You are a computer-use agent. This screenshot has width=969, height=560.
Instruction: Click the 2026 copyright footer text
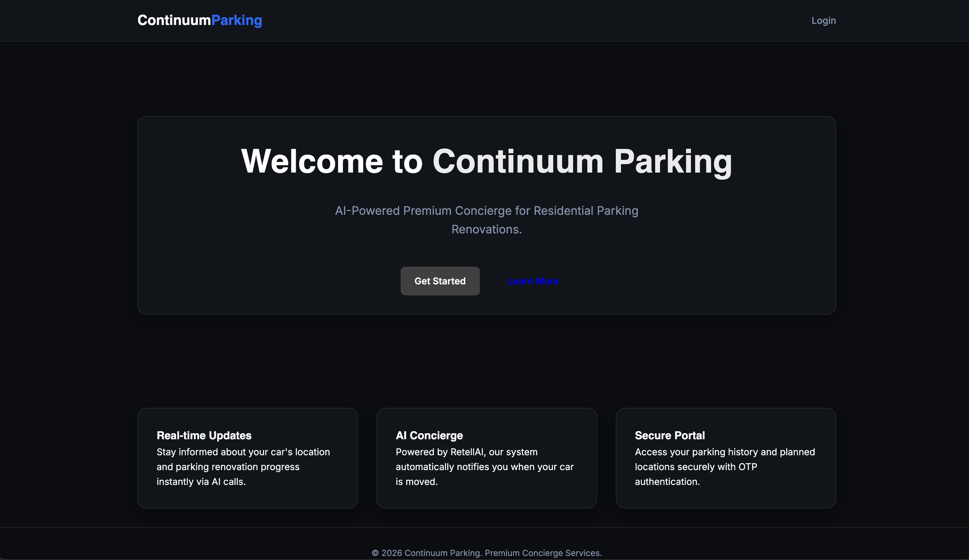pyautogui.click(x=486, y=553)
